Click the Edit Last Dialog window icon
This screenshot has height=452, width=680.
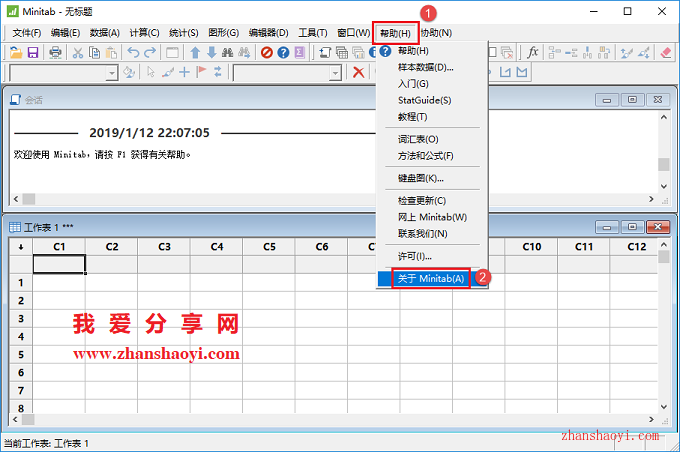[x=172, y=52]
